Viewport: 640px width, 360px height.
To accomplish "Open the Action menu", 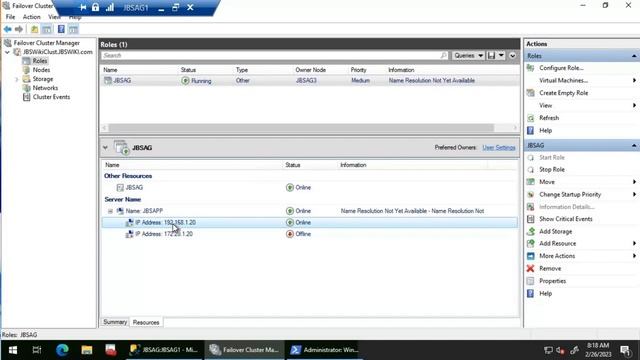I will tap(31, 17).
